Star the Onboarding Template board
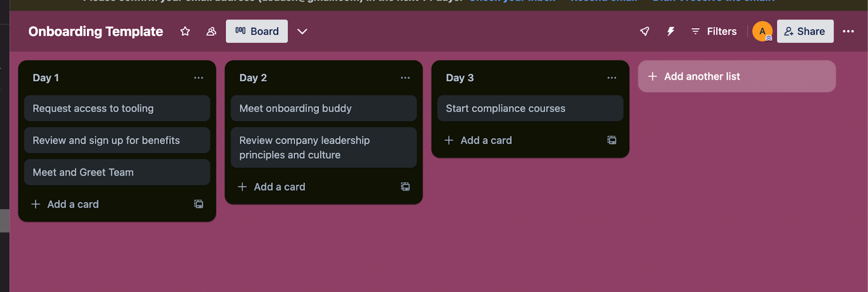Image resolution: width=868 pixels, height=292 pixels. [x=185, y=31]
